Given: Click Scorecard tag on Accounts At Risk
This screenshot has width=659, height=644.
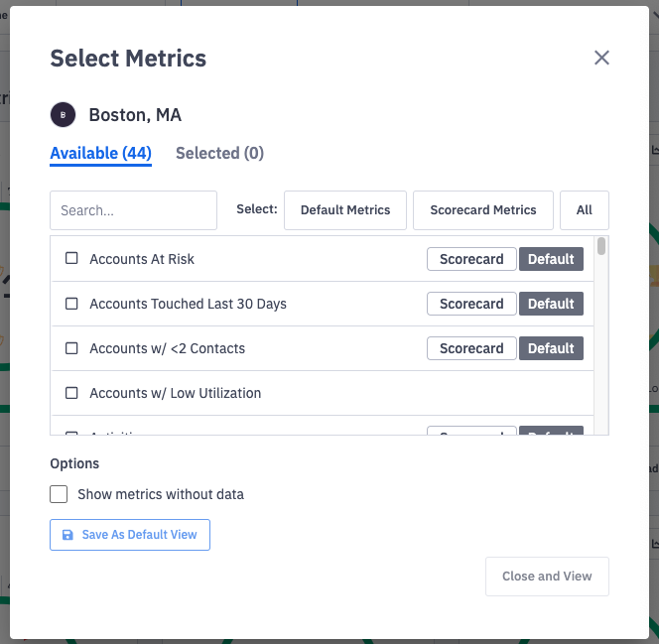Looking at the screenshot, I should [x=471, y=259].
